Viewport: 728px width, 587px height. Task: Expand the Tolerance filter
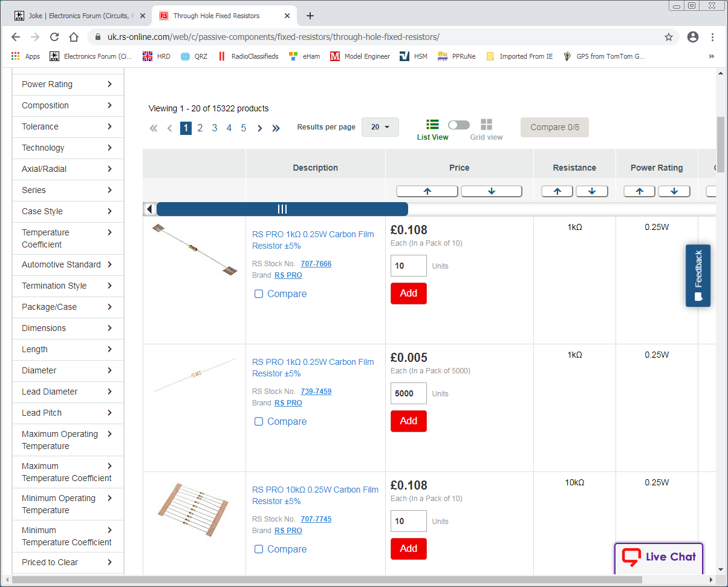68,127
